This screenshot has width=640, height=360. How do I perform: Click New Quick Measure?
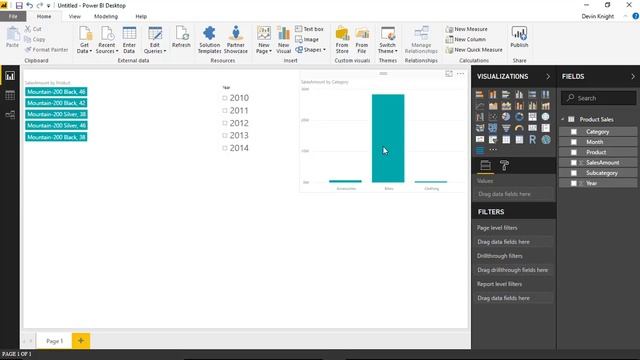474,50
